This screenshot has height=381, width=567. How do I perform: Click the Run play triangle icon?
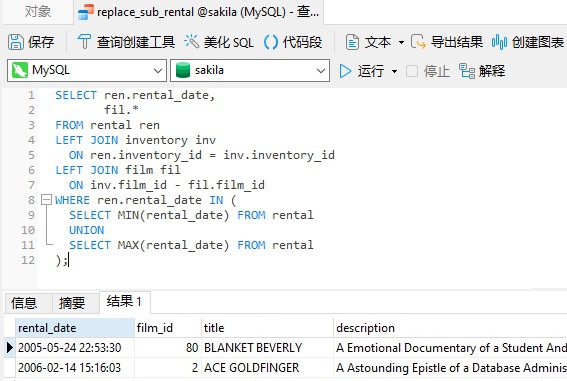345,71
